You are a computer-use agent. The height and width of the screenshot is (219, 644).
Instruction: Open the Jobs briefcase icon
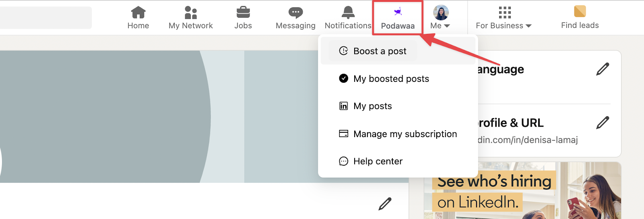pos(243,12)
